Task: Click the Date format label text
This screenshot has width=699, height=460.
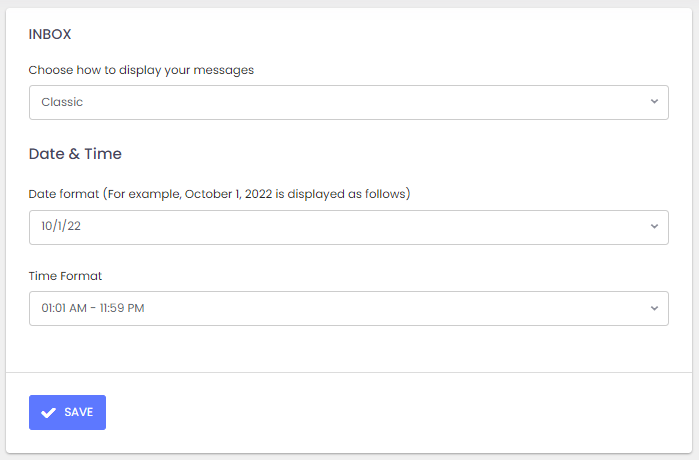Action: coord(63,193)
